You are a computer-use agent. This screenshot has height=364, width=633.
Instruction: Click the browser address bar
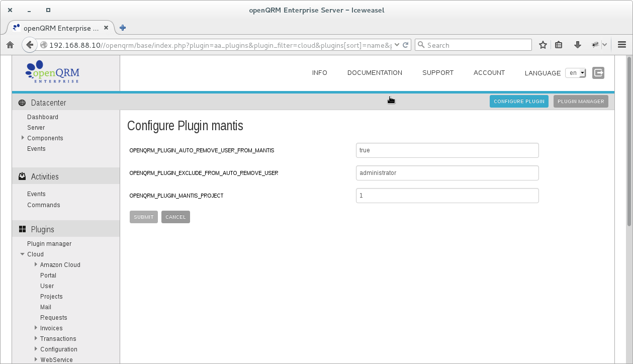click(220, 45)
